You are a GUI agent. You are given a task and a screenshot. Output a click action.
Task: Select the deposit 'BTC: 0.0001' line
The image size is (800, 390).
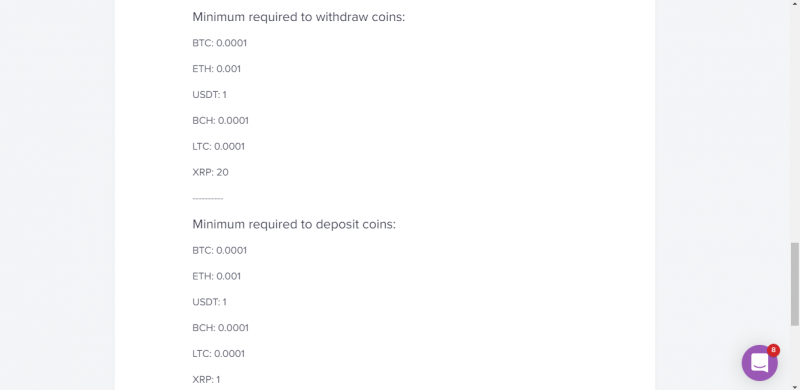tap(219, 250)
